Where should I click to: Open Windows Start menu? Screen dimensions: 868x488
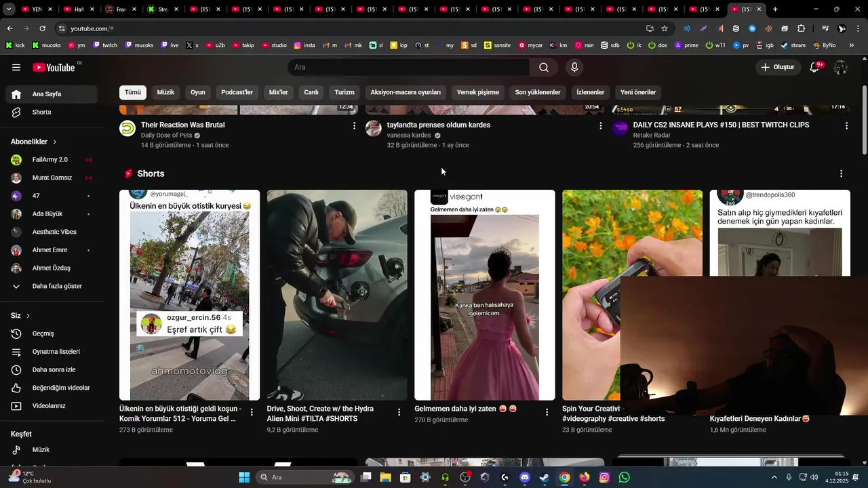[x=244, y=477]
